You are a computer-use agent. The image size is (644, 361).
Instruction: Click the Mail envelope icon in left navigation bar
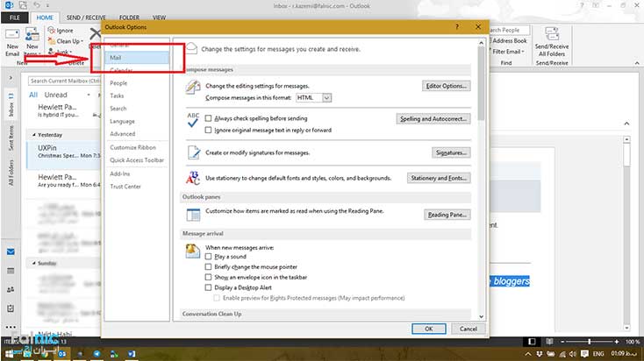coord(11,252)
